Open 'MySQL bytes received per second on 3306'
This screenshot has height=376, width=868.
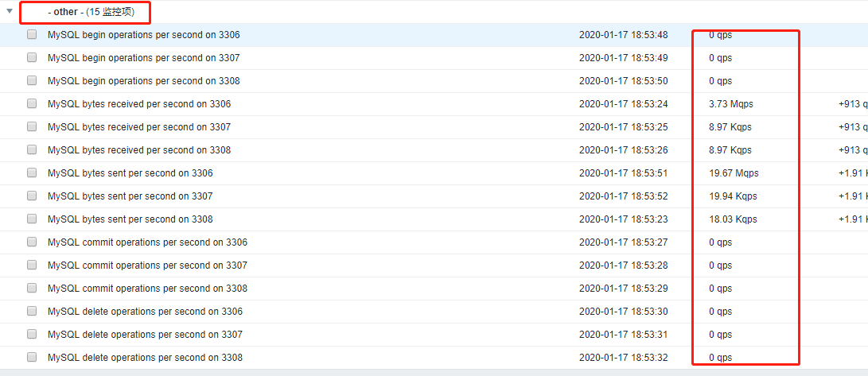[139, 104]
